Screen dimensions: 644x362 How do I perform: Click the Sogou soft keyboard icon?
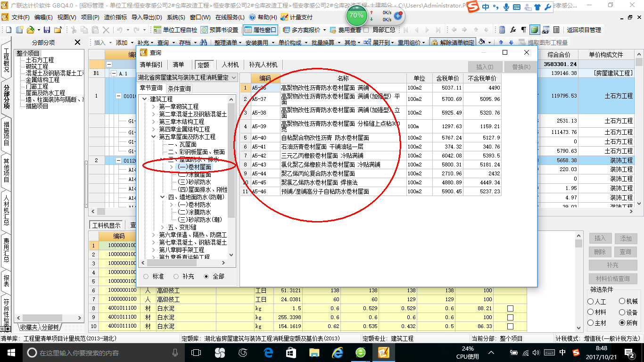click(x=517, y=7)
